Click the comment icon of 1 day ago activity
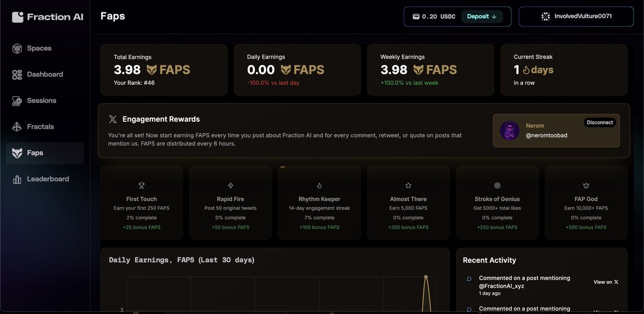The height and width of the screenshot is (314, 644). tap(469, 279)
